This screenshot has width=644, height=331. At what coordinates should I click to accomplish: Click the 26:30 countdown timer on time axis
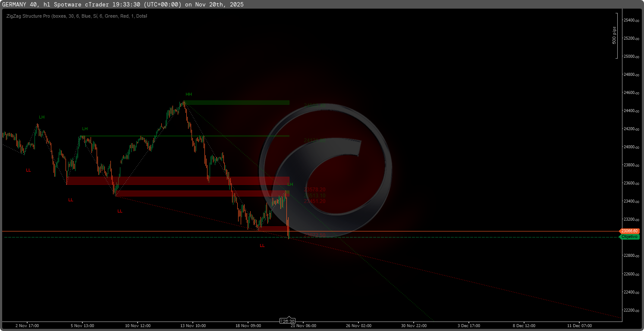pos(288,321)
